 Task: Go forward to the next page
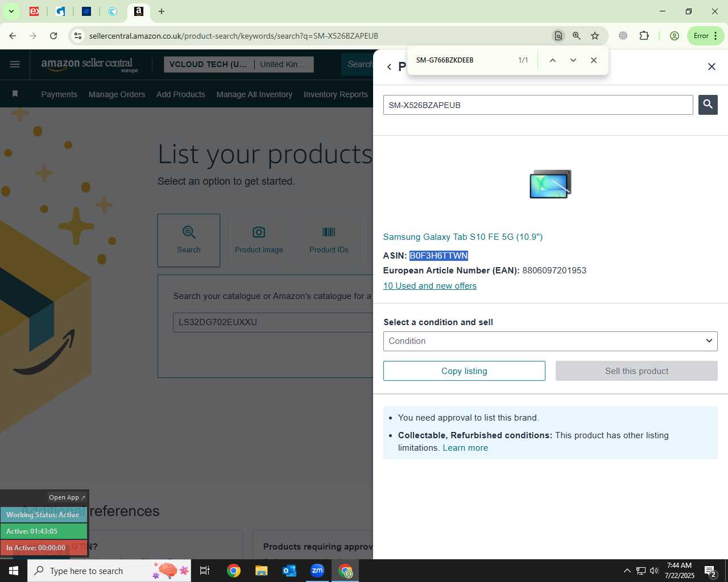coord(33,36)
